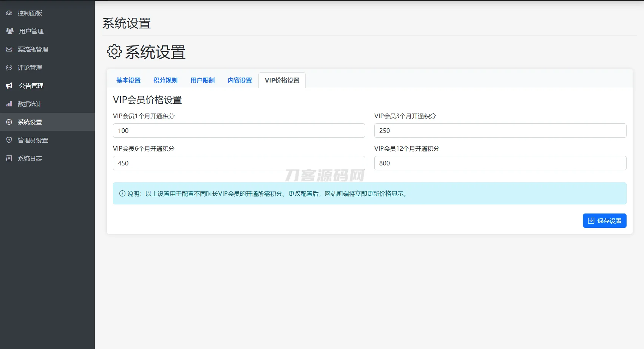Select the 用户限制 tab
Image resolution: width=644 pixels, height=349 pixels.
click(203, 80)
